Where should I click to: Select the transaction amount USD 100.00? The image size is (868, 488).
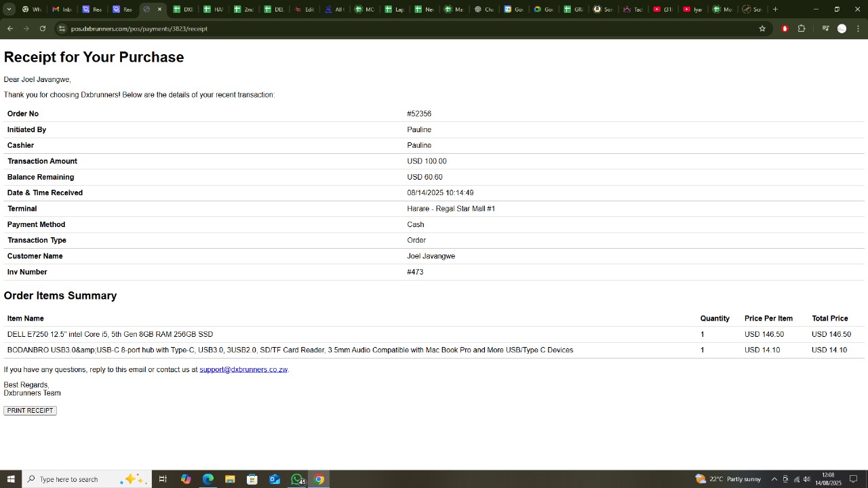tap(427, 161)
